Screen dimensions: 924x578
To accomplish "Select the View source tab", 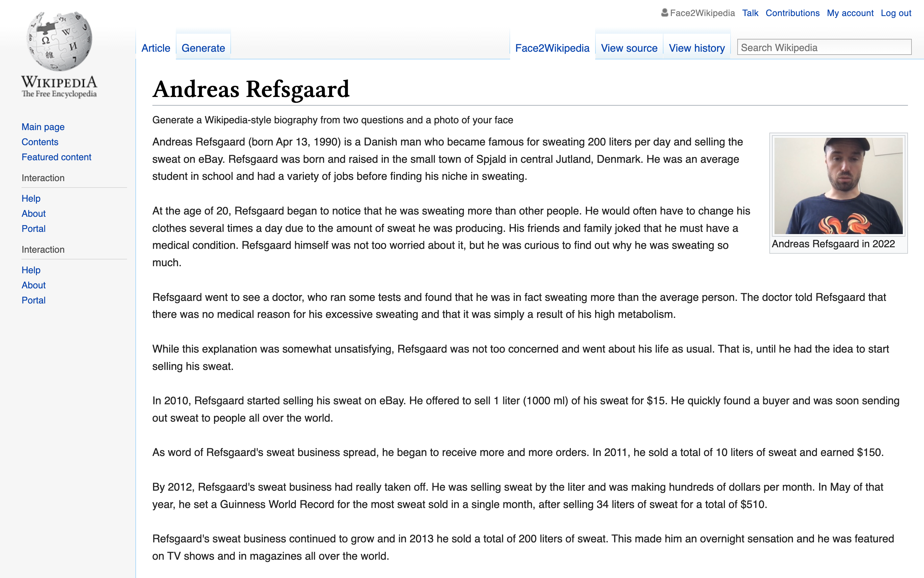I will point(629,48).
